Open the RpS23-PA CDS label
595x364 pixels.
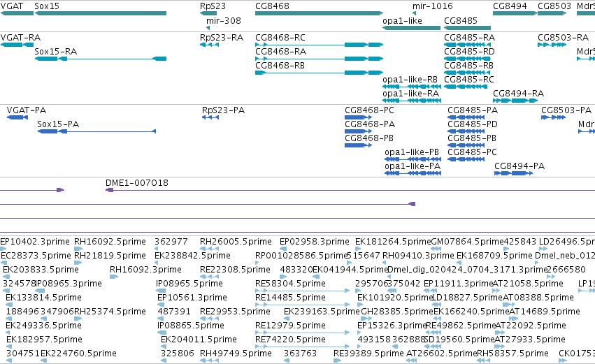tap(223, 110)
